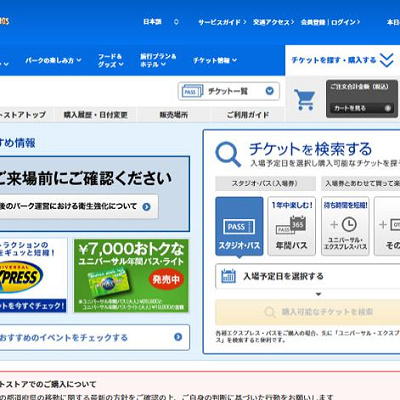Expand the 旅行プラン&ホテル menu
Screen dimensions: 400x400
click(158, 60)
